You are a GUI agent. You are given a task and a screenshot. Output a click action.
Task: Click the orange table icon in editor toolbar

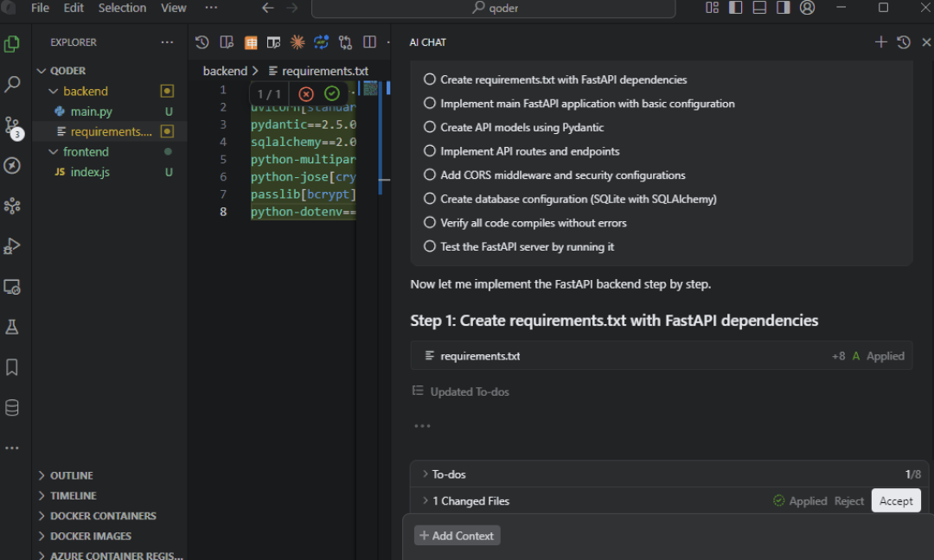point(251,42)
